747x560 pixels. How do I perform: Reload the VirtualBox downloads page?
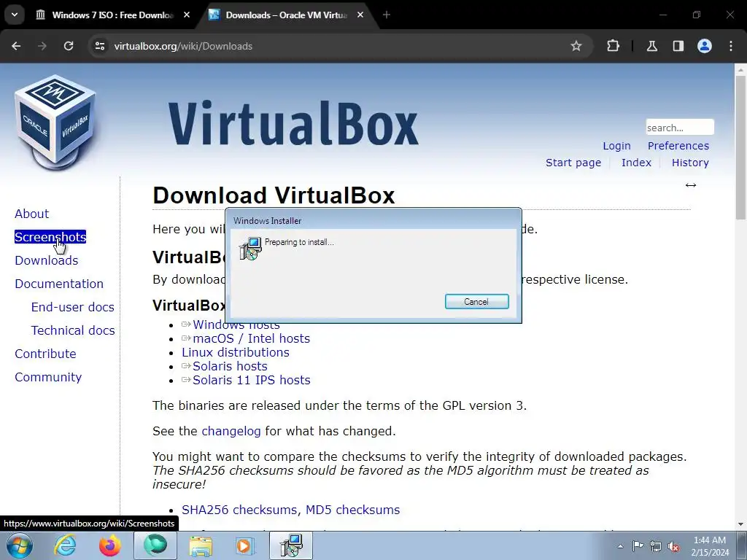[x=69, y=46]
